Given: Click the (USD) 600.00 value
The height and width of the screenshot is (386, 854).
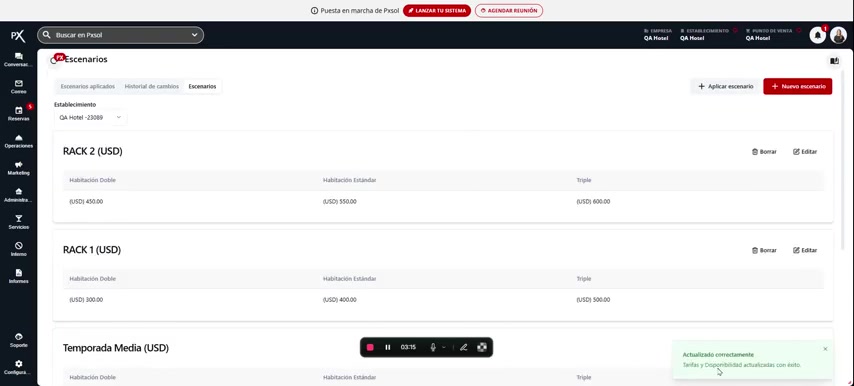Looking at the screenshot, I should 593,201.
